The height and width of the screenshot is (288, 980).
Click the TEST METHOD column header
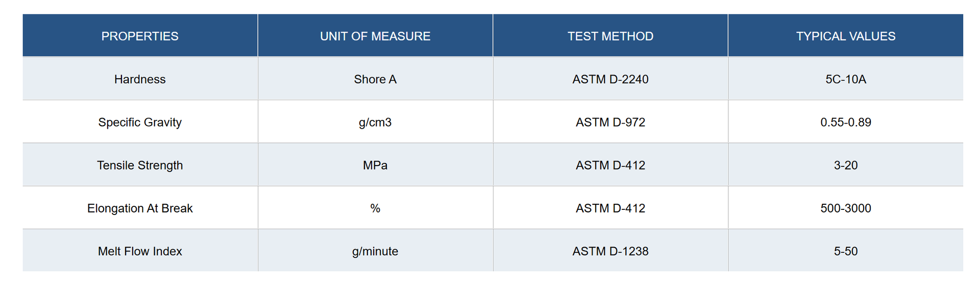click(610, 36)
